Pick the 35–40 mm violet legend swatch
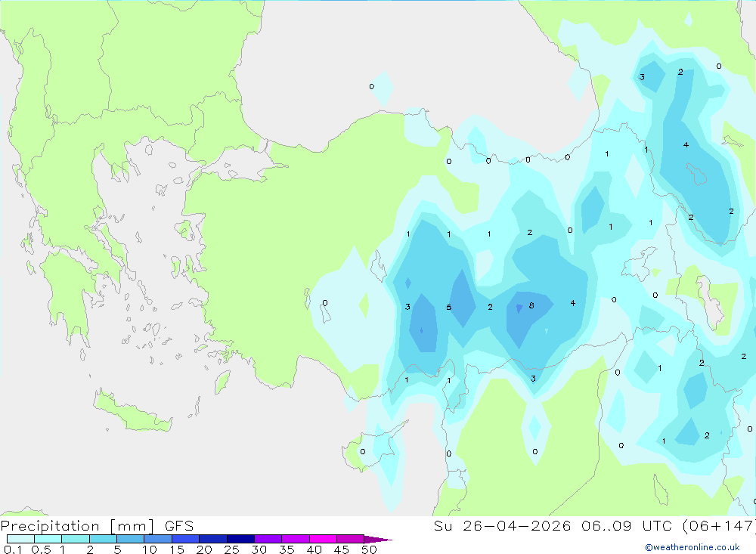Viewport: 756px width, 554px height. (x=296, y=539)
